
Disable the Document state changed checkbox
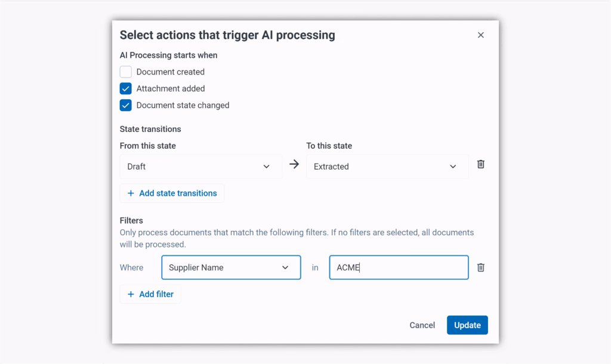click(x=126, y=106)
